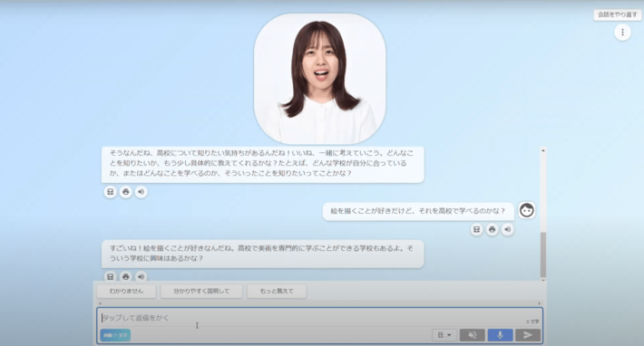This screenshot has height=346, width=644.
Task: Select the もっと教えて suggestion chip
Action: [277, 291]
